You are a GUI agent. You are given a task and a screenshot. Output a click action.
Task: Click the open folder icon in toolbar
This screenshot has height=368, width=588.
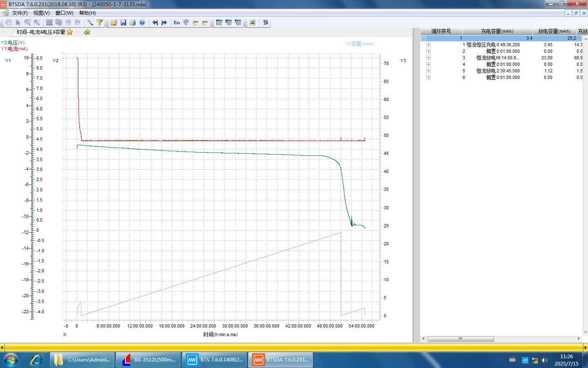tap(114, 22)
